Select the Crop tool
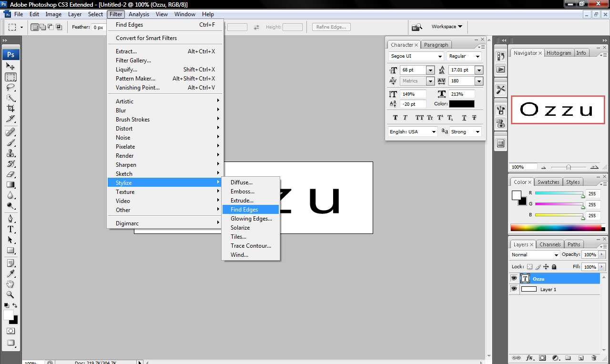The width and height of the screenshot is (610, 364). click(10, 109)
